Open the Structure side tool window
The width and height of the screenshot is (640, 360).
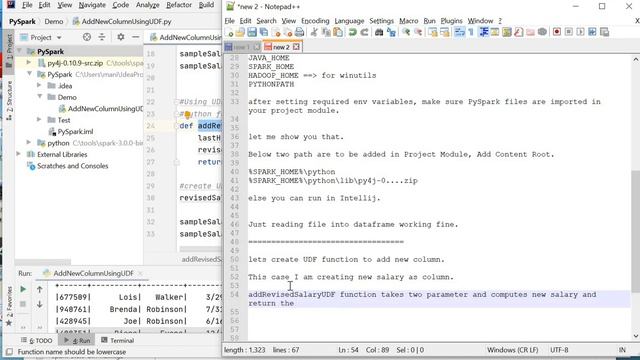click(9, 100)
